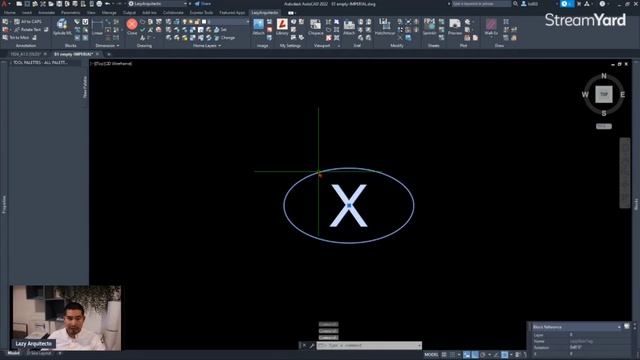This screenshot has width=640, height=360.
Task: Click the command line customize wrench icon
Action: (312, 346)
